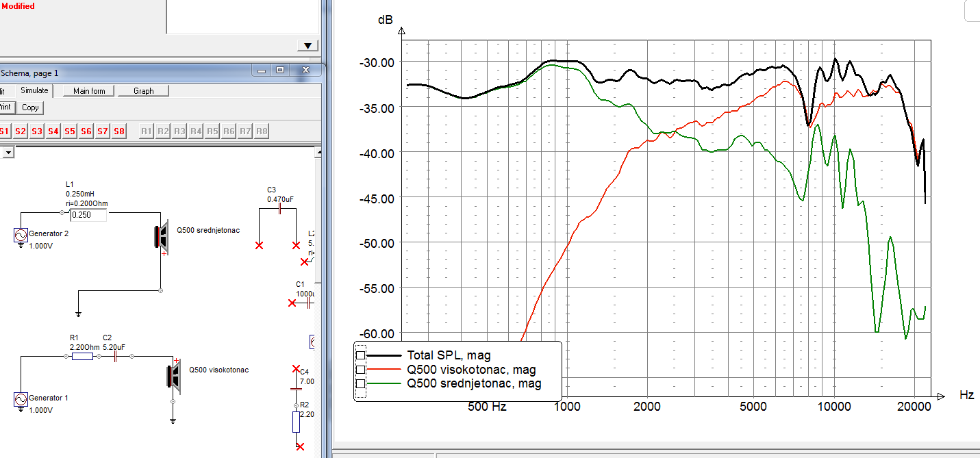Select the C1 capacitor symbol
The height and width of the screenshot is (458, 980).
[308, 302]
